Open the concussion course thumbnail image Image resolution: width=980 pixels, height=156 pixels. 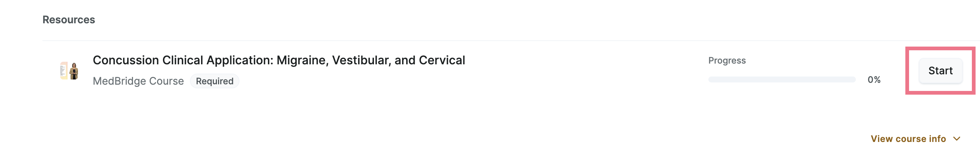(x=69, y=71)
